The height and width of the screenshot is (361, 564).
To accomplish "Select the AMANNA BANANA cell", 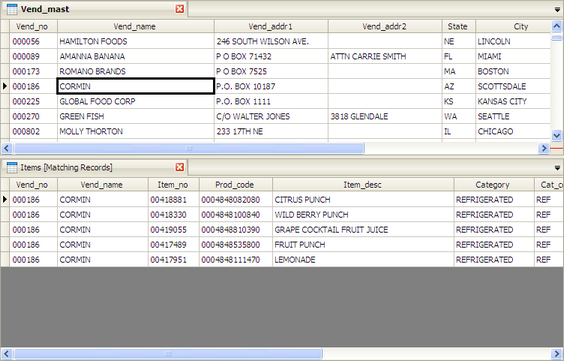I will (136, 56).
